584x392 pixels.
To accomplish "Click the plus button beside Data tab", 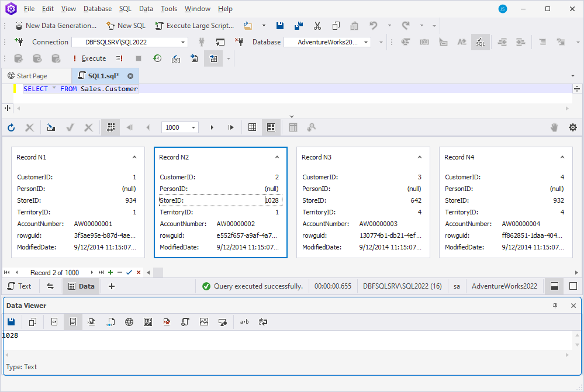I will point(111,286).
